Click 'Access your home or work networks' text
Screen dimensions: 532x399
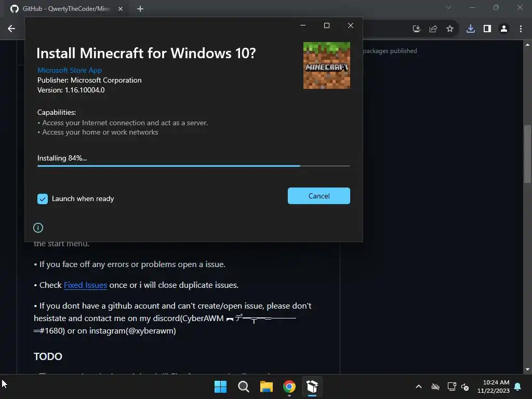pyautogui.click(x=100, y=132)
